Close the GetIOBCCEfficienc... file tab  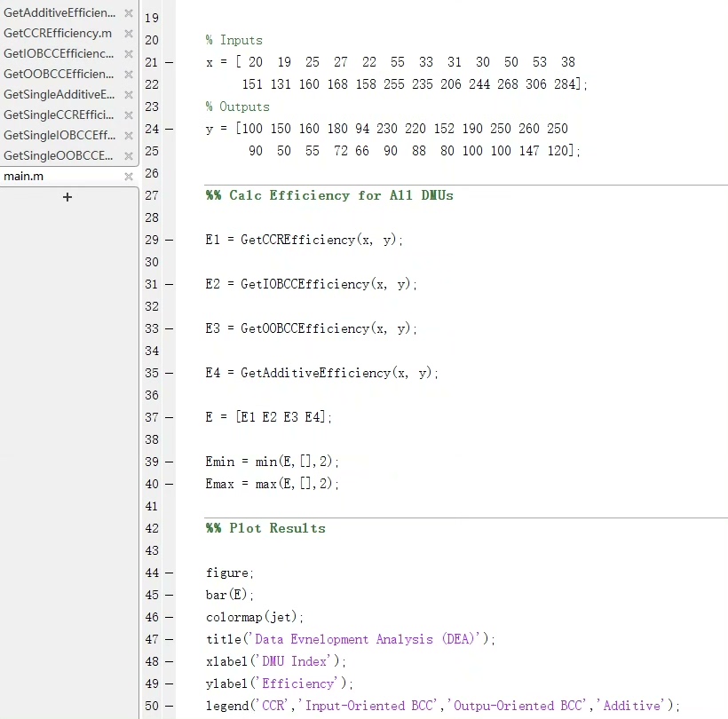[129, 54]
